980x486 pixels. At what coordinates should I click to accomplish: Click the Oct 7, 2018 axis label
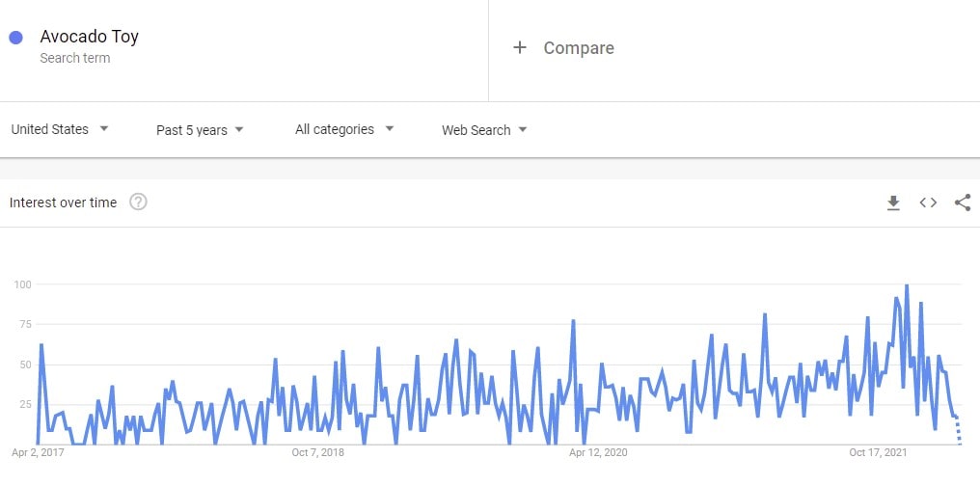(317, 452)
